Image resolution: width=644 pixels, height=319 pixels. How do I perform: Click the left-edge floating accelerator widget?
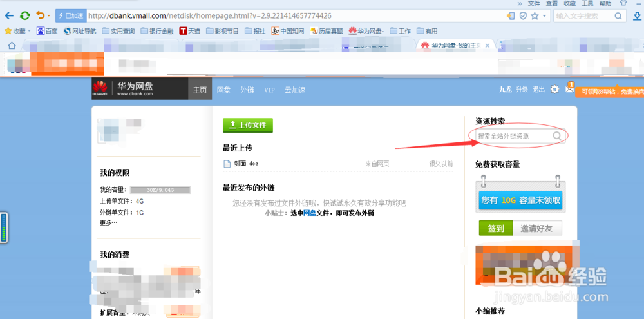[x=4, y=227]
